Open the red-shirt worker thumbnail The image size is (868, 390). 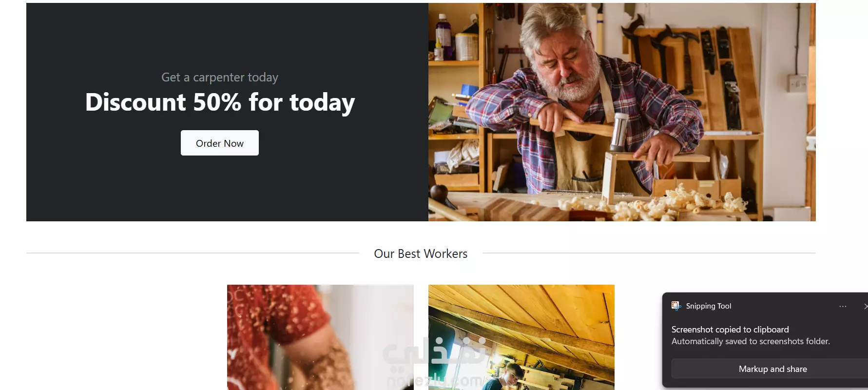320,337
